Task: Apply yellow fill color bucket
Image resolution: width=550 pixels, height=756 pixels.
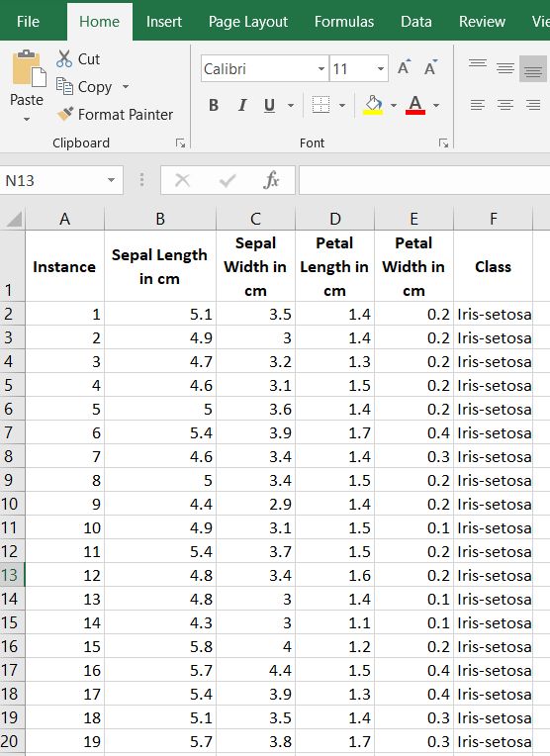Action: 373,105
